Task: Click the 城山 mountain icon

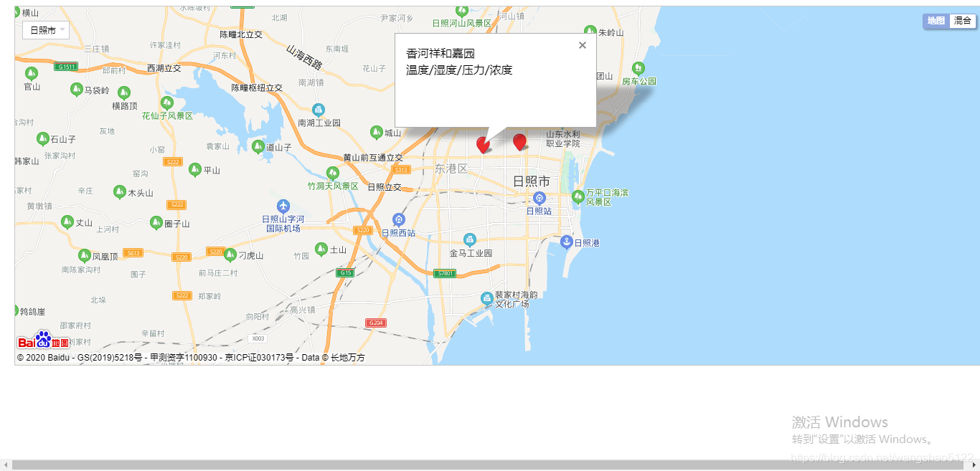Action: (x=377, y=132)
